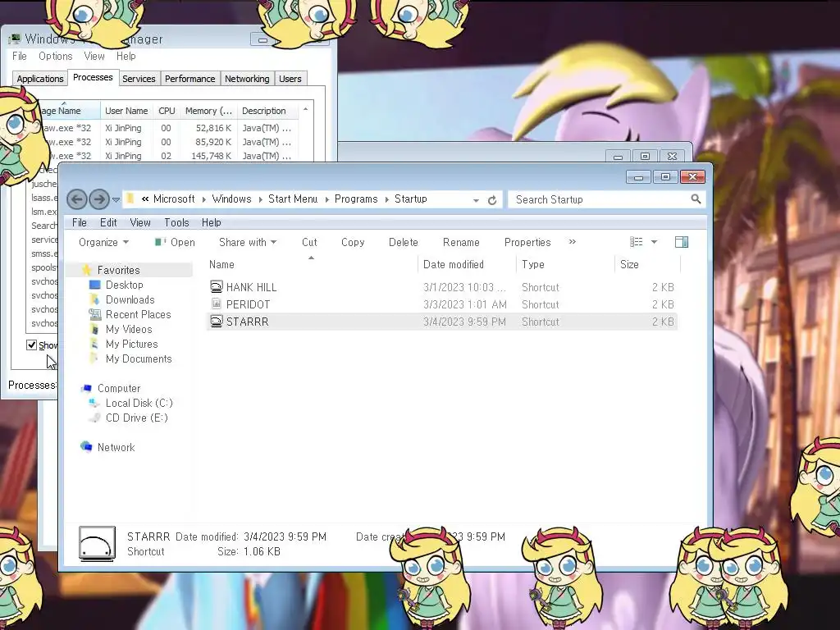Open the File menu in Explorer
The image size is (840, 630).
(80, 222)
